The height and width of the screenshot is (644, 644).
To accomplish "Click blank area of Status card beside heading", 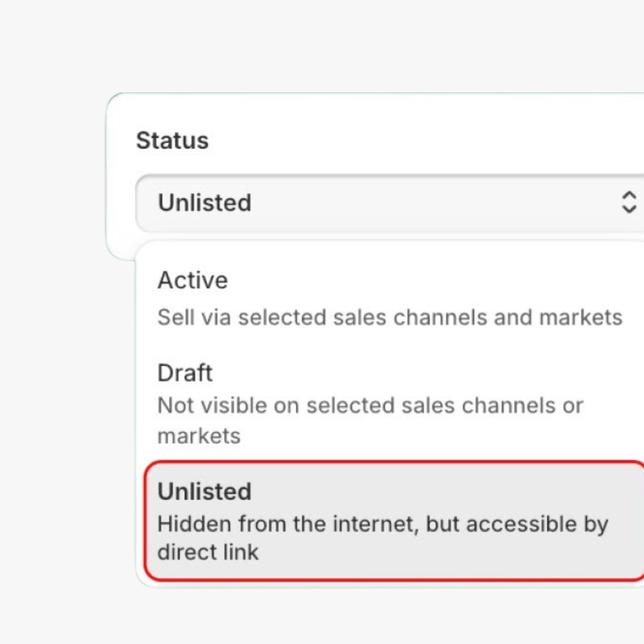I will tap(417, 141).
